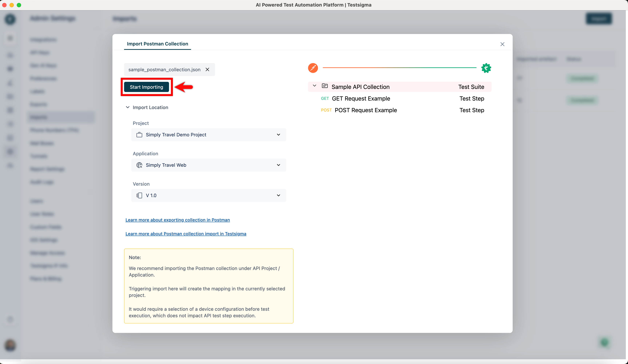Click the Start Importing button

[x=146, y=87]
